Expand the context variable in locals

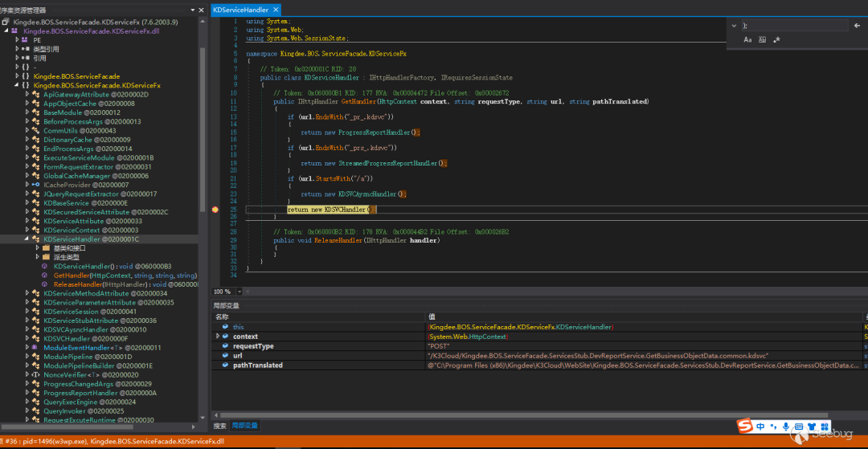click(x=218, y=337)
